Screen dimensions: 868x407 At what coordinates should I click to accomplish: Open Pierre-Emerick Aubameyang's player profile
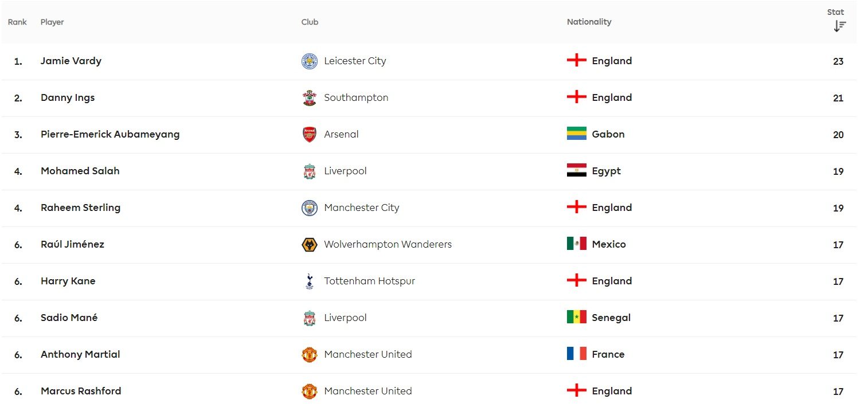[110, 134]
